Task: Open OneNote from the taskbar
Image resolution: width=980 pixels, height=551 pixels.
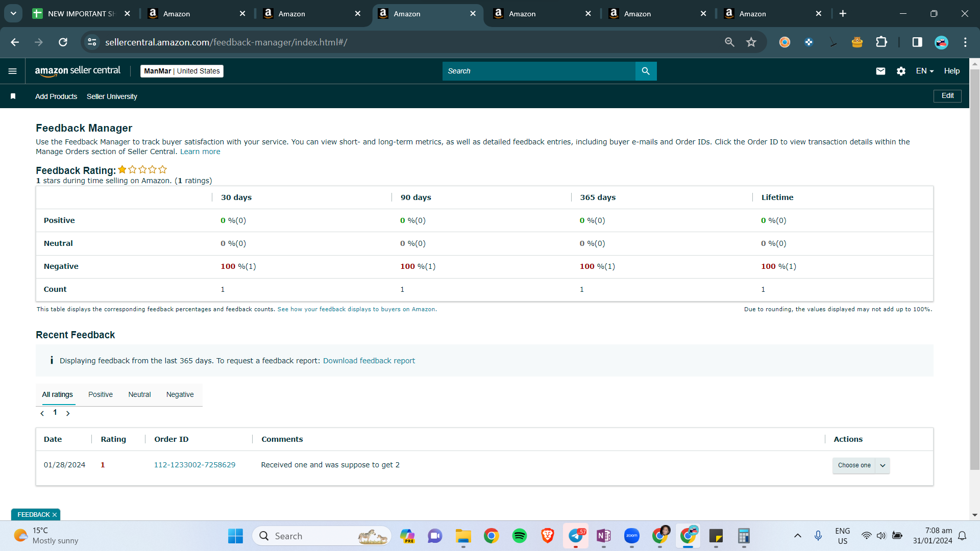Action: click(x=604, y=536)
